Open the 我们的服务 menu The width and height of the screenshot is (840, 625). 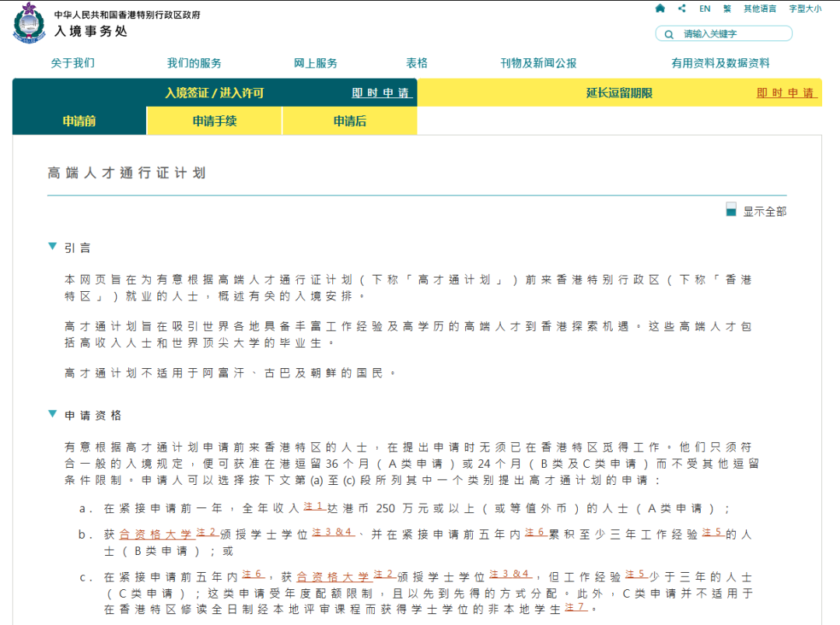click(194, 63)
